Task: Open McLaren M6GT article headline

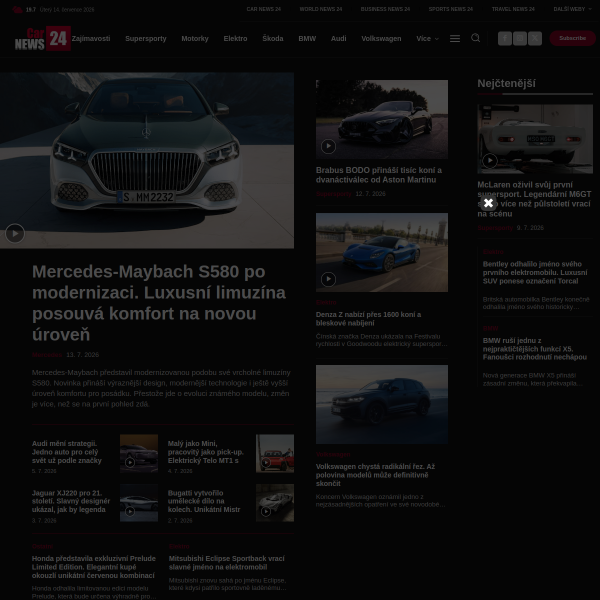Action: [534, 199]
